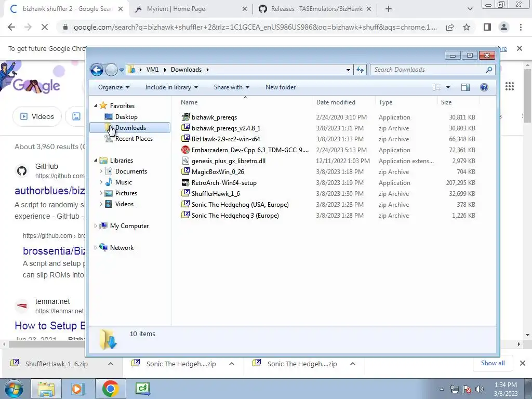Click the Google Videos filter chip
This screenshot has height=399, width=532.
37,116
